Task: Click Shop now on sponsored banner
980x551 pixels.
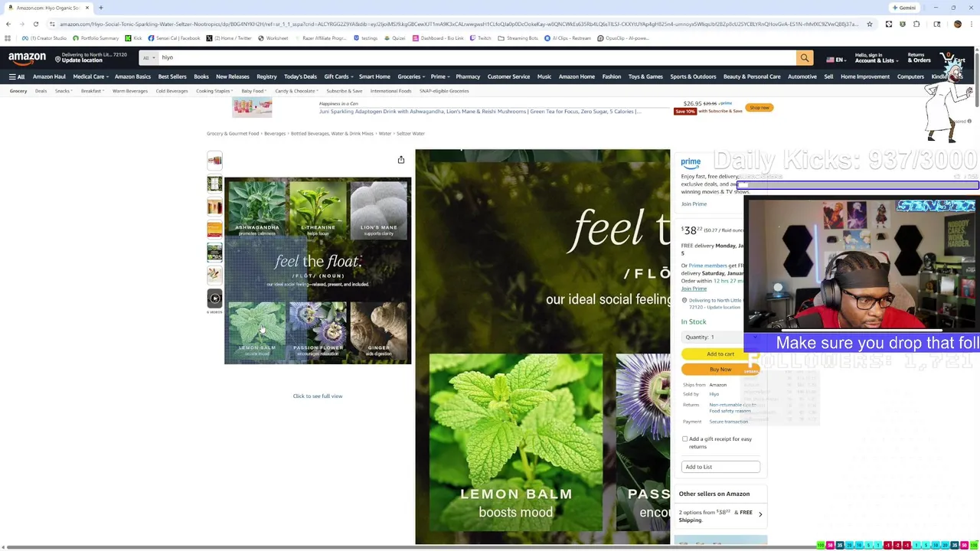Action: point(759,108)
